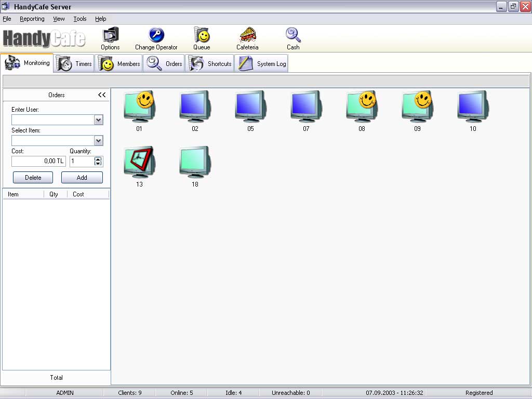Click the Add button
The image size is (532, 399).
82,178
